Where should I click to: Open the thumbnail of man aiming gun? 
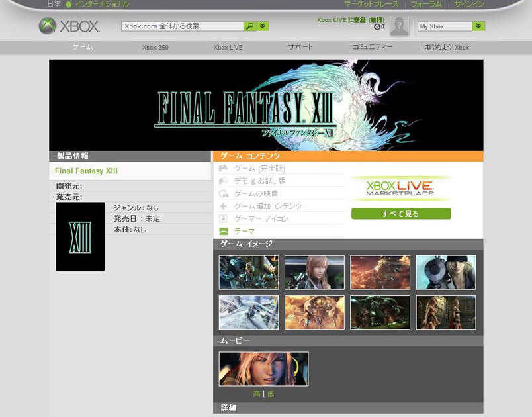pyautogui.click(x=446, y=273)
